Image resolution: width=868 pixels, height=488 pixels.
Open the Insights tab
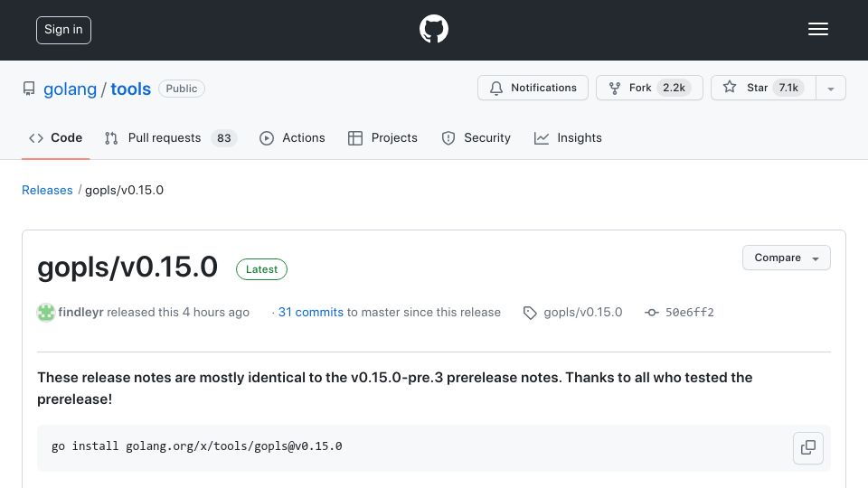click(x=568, y=137)
